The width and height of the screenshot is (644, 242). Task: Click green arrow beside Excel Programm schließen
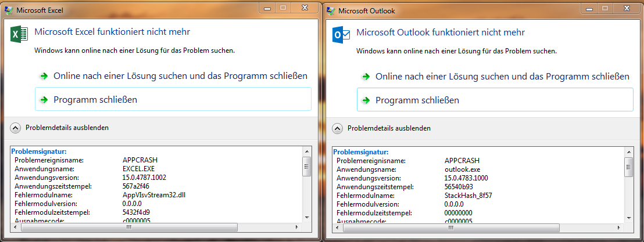[x=43, y=100]
